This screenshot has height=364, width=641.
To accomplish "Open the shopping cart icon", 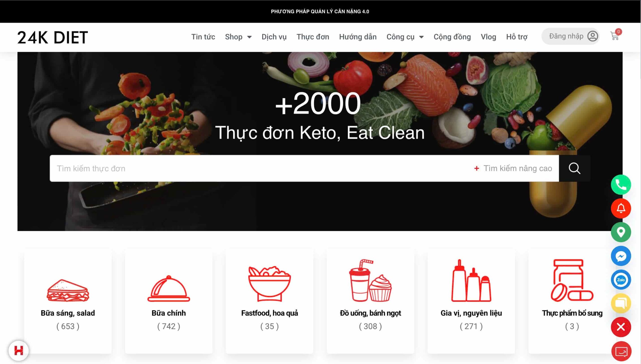I will coord(615,36).
